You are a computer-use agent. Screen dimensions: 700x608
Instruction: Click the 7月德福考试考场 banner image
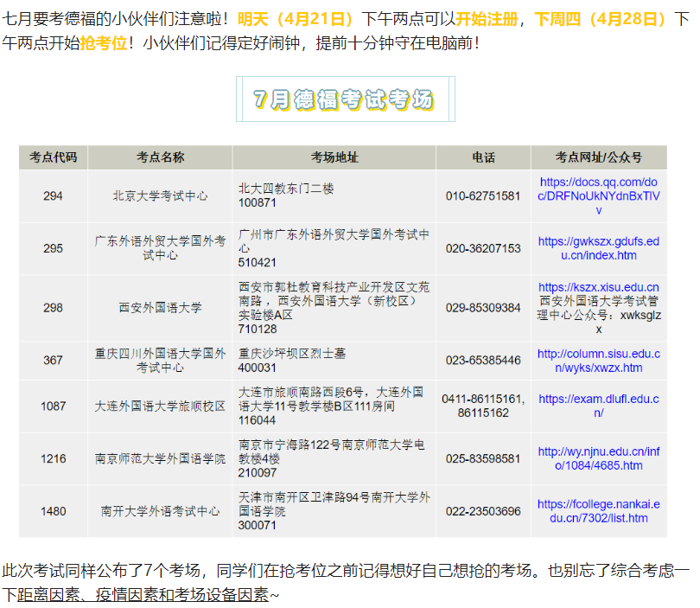(346, 99)
